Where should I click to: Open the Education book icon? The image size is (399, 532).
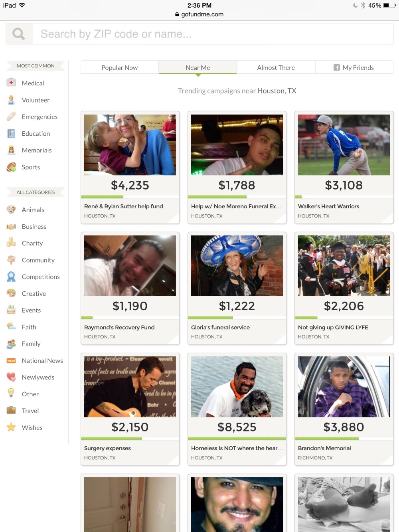(x=11, y=133)
